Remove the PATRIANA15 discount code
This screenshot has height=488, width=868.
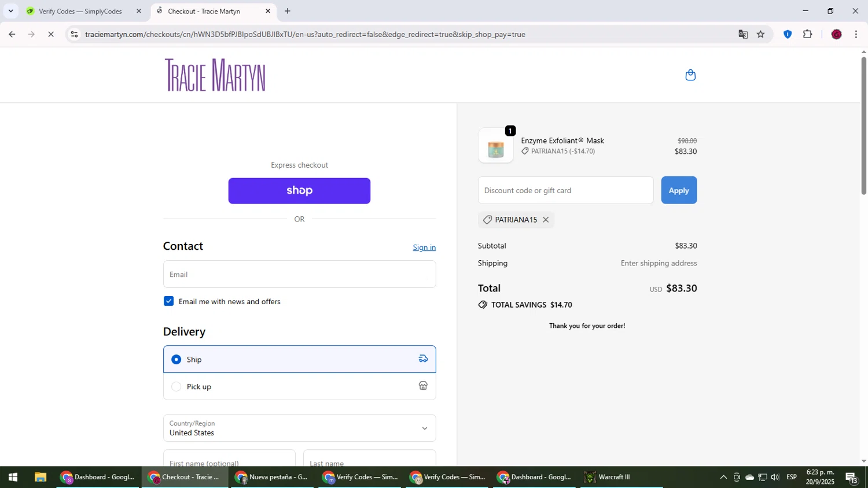(545, 220)
